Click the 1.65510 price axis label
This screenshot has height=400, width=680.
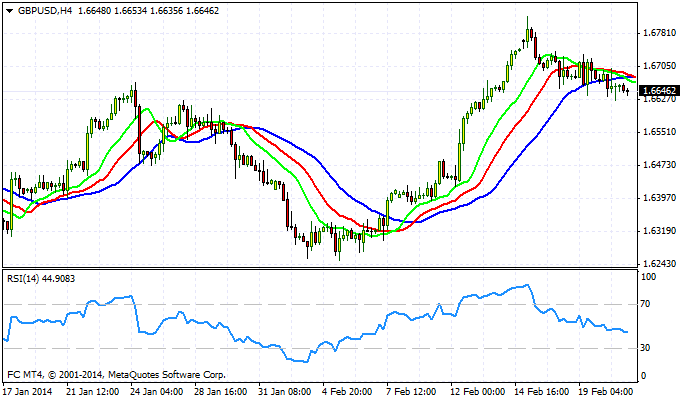pyautogui.click(x=660, y=132)
